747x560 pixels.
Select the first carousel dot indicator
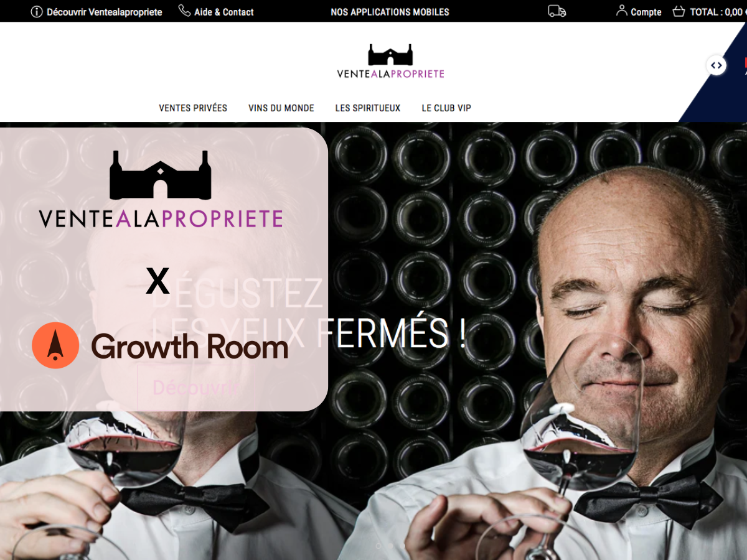[378, 545]
